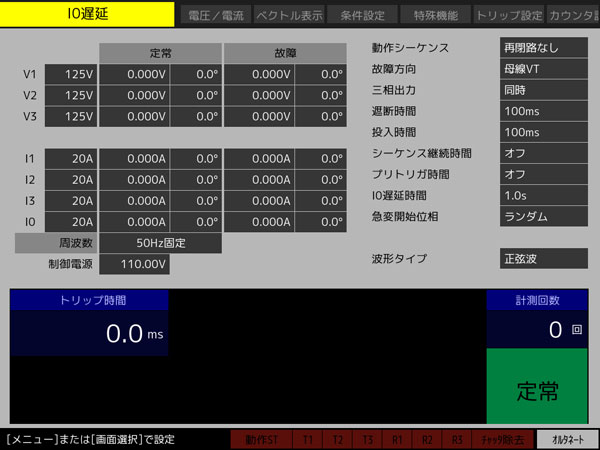Toggle シーケンス継続時間 off setting
Image resolution: width=600 pixels, height=450 pixels.
(543, 153)
